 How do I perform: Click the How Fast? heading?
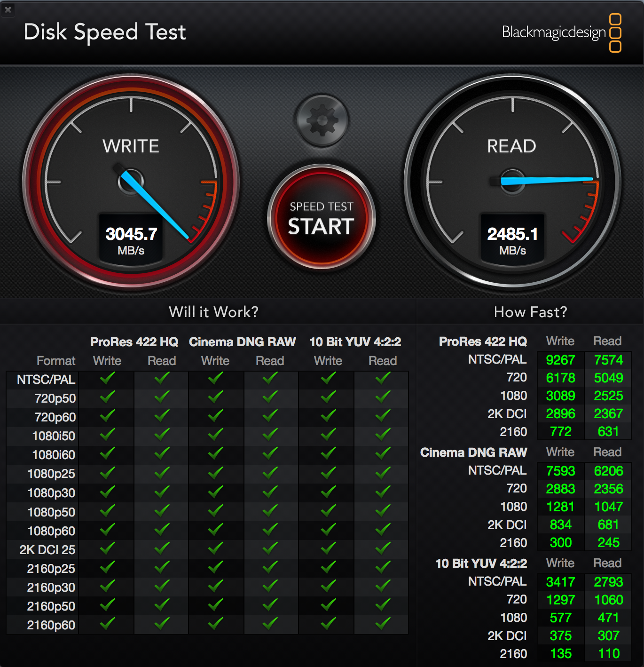(530, 312)
